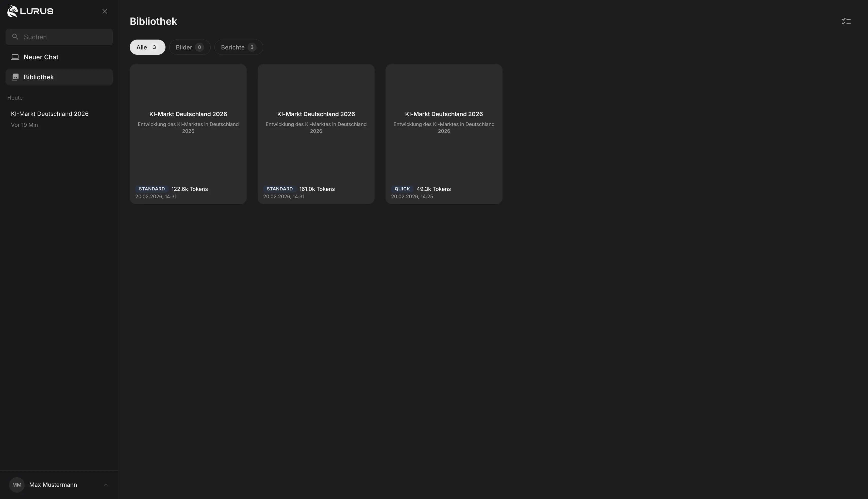
Task: Click the Bibliothek gallery icon
Action: pyautogui.click(x=15, y=77)
